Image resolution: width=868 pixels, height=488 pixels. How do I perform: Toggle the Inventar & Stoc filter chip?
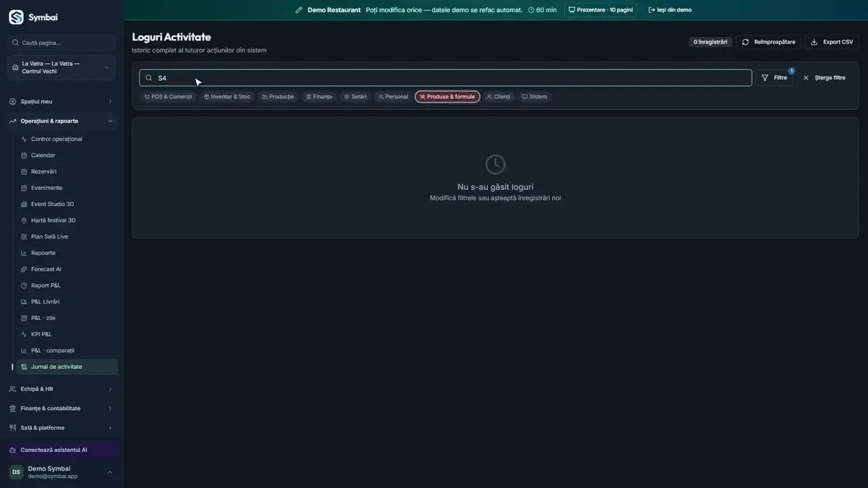pyautogui.click(x=227, y=97)
